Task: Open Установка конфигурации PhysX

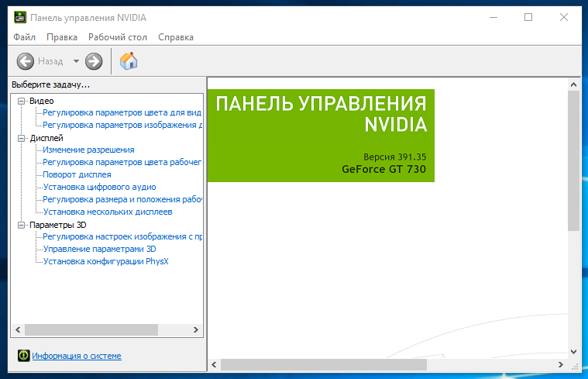Action: (x=106, y=261)
